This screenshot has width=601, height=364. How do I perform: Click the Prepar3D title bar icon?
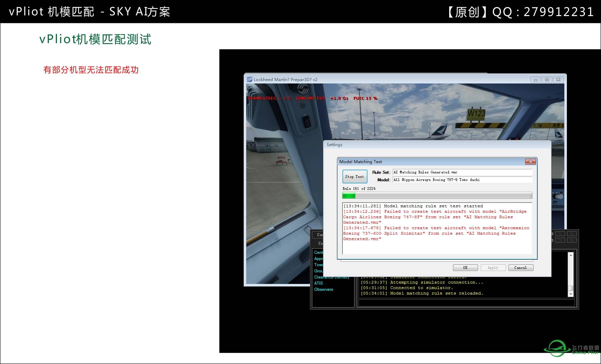pyautogui.click(x=250, y=79)
